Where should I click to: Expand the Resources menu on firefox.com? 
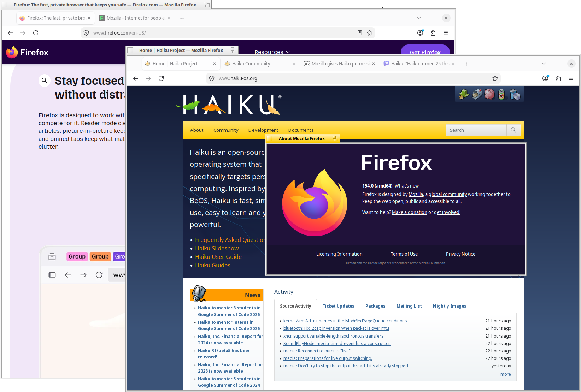[x=272, y=52]
